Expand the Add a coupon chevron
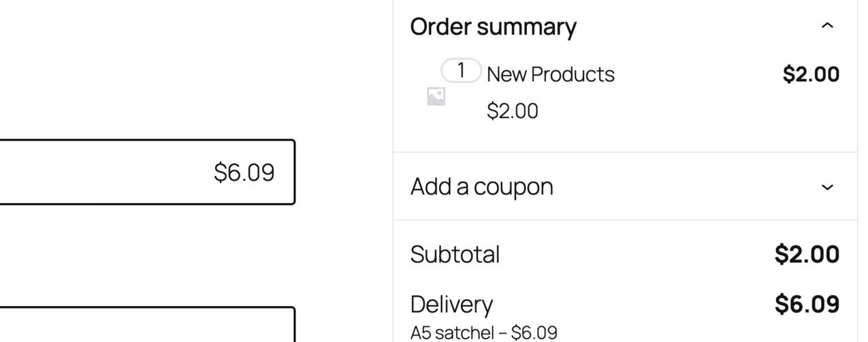 827,187
